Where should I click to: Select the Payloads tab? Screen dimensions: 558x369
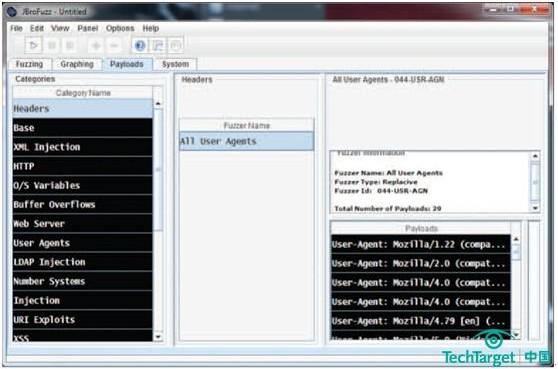point(127,64)
